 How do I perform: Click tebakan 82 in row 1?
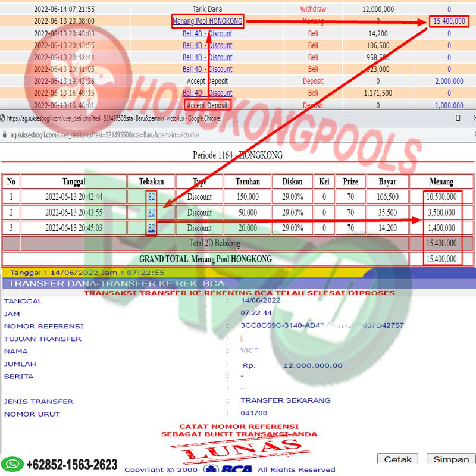[x=152, y=197]
